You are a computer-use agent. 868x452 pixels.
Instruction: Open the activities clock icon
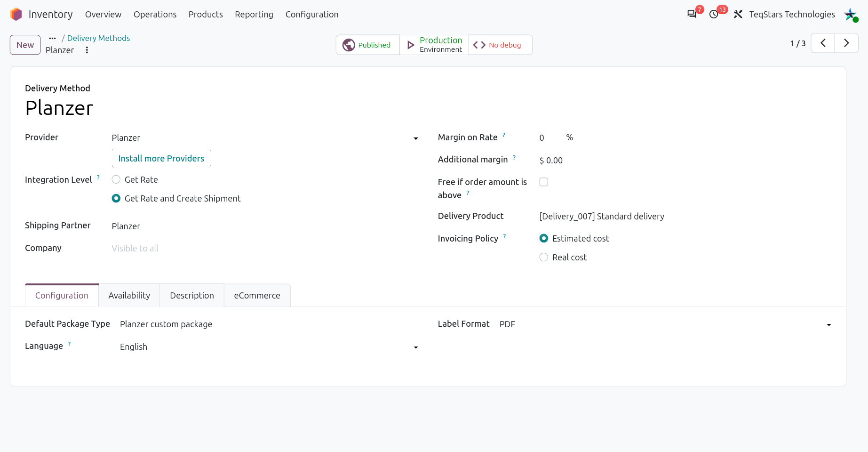click(x=714, y=14)
